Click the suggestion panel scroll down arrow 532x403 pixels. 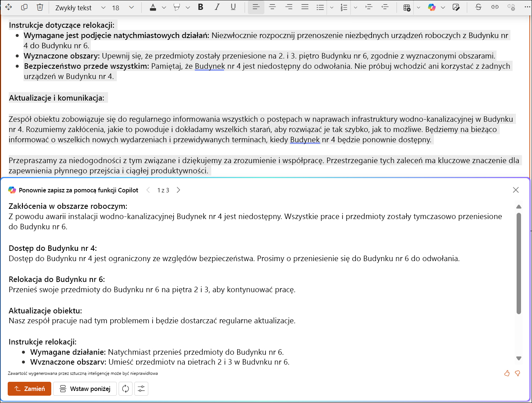tap(519, 358)
